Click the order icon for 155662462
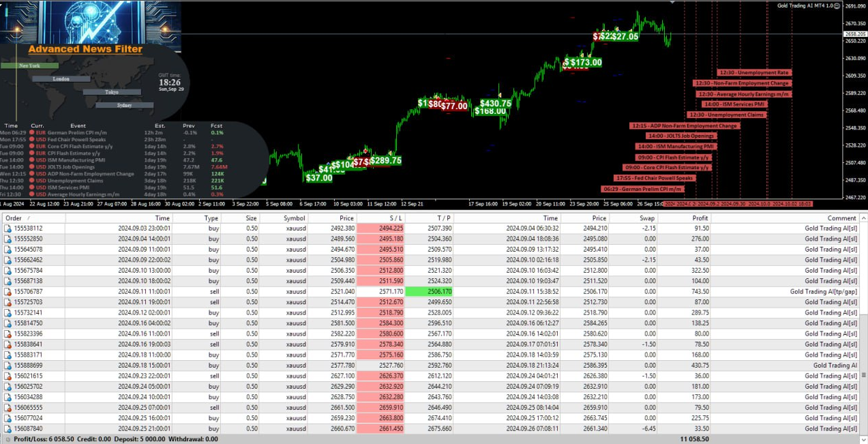 (x=8, y=260)
